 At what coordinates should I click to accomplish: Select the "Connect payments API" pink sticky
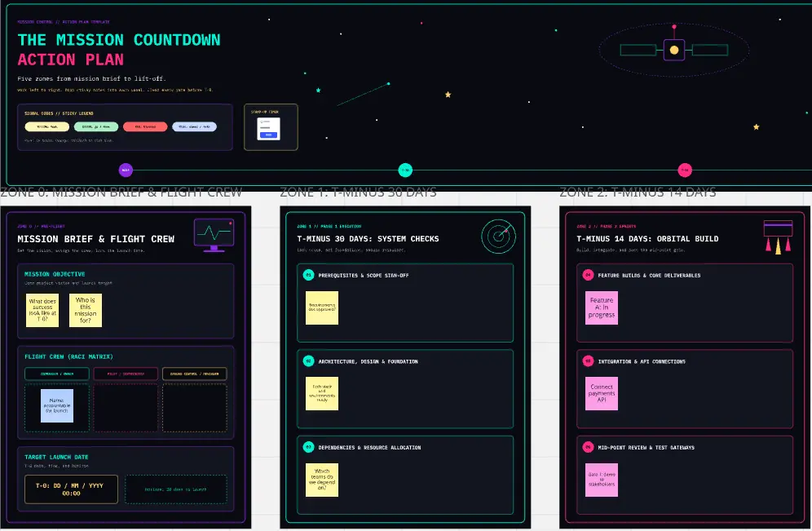[602, 394]
